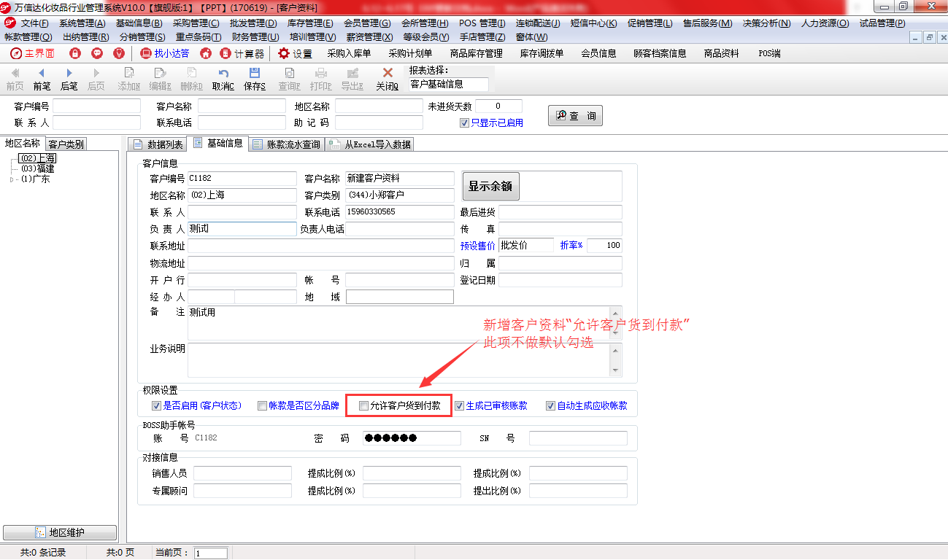Image resolution: width=948 pixels, height=560 pixels.
Task: Click 联系电话 field 15960330565
Action: 400,212
